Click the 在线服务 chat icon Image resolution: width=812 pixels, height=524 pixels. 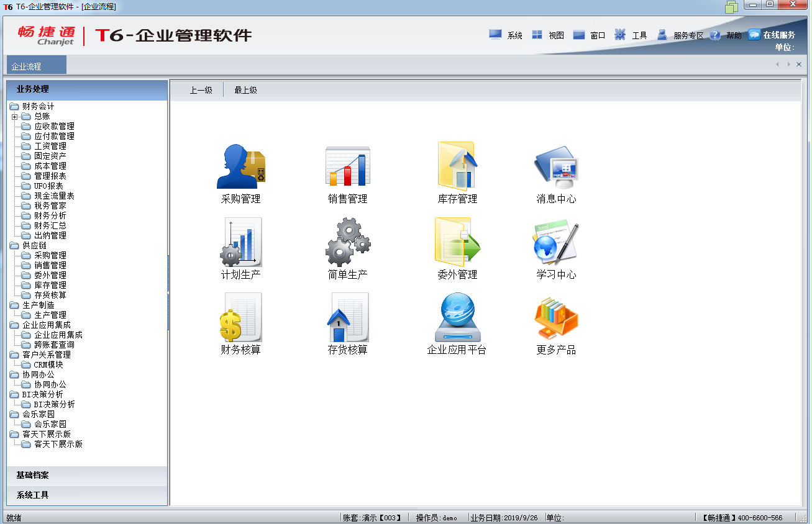point(754,35)
